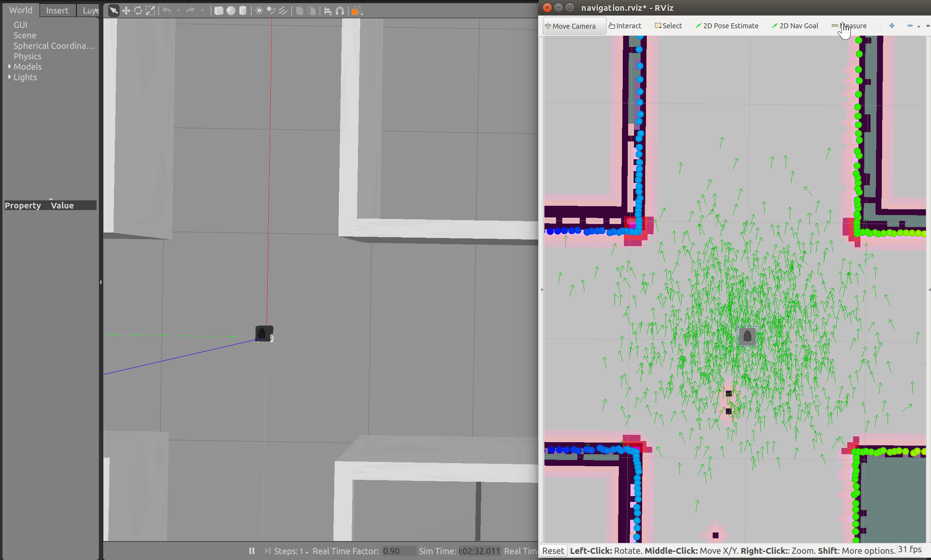Add a spot light
The height and width of the screenshot is (560, 931).
271,11
